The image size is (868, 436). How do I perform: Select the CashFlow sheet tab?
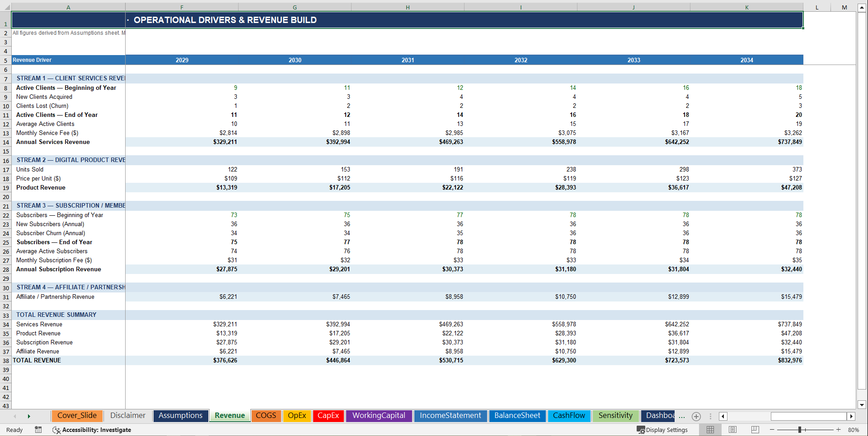[569, 416]
